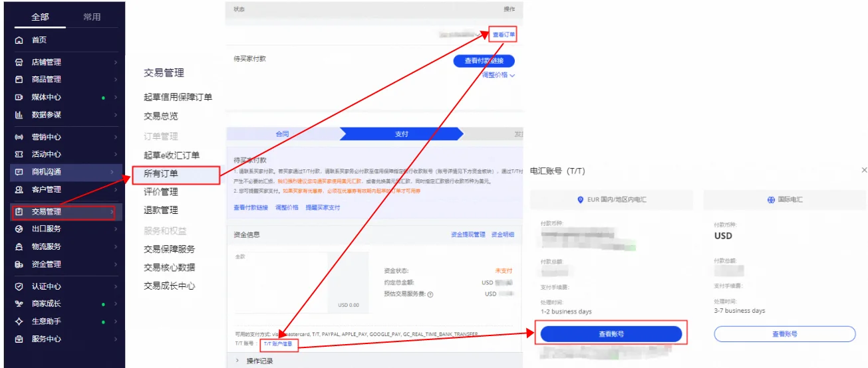Click the 提醒买家支付 link
This screenshot has height=368, width=868.
pos(323,208)
